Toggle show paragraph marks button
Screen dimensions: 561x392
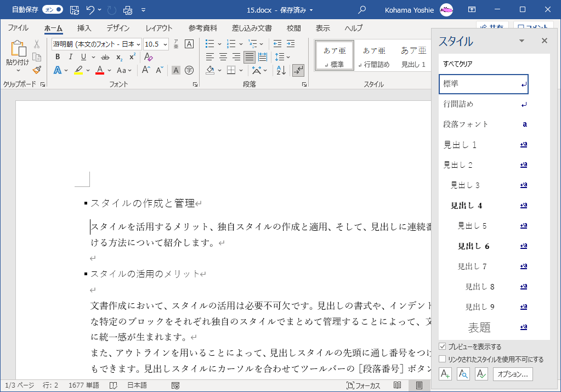tap(298, 70)
